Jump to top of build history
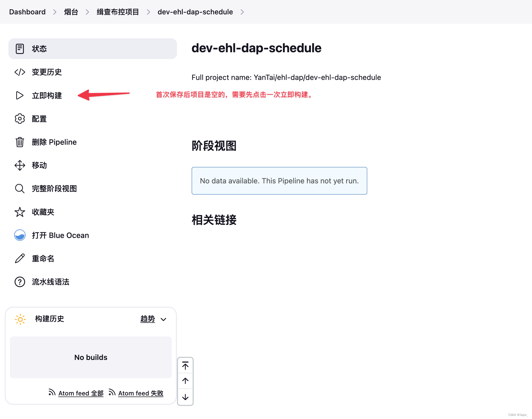532x419 pixels. tap(185, 366)
